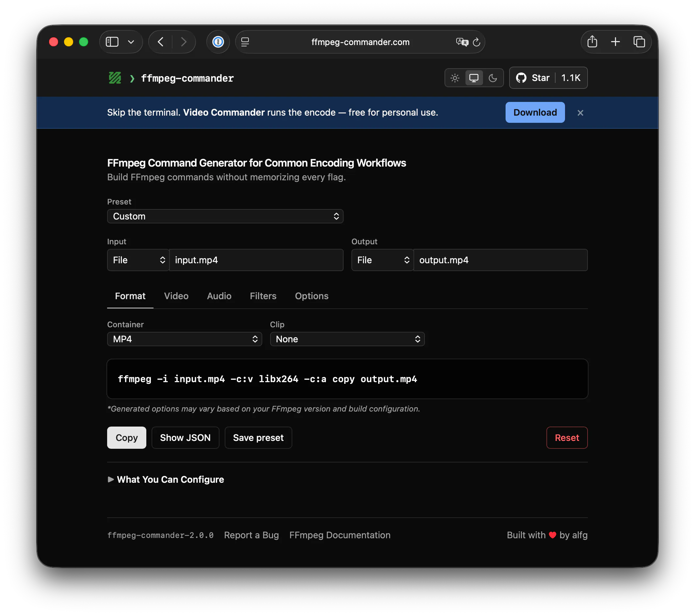Open the Reader view page menu icon
The image size is (695, 616).
pyautogui.click(x=245, y=42)
